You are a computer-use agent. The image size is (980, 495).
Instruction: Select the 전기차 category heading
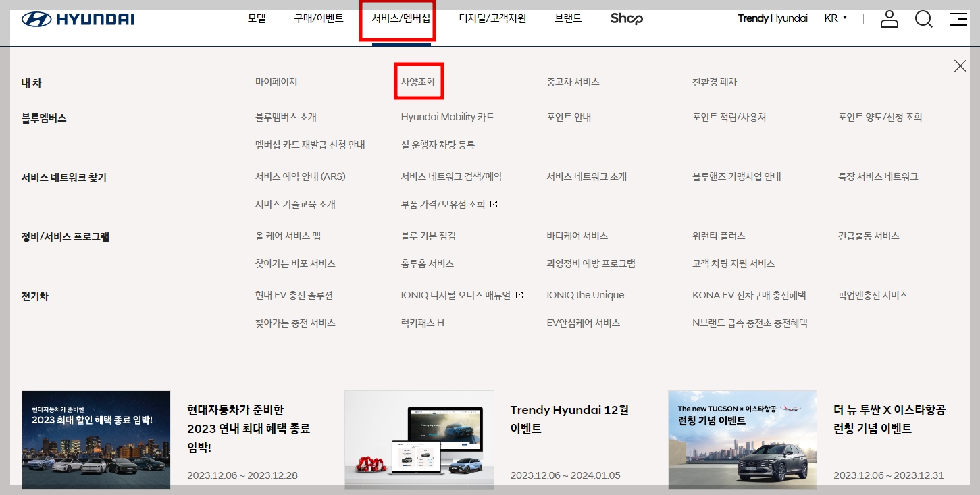[34, 296]
